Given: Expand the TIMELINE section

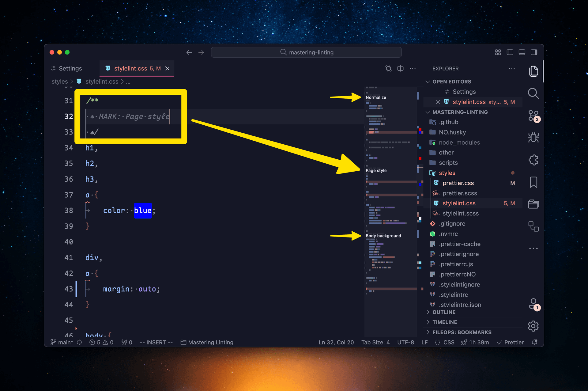Looking at the screenshot, I should pyautogui.click(x=444, y=322).
